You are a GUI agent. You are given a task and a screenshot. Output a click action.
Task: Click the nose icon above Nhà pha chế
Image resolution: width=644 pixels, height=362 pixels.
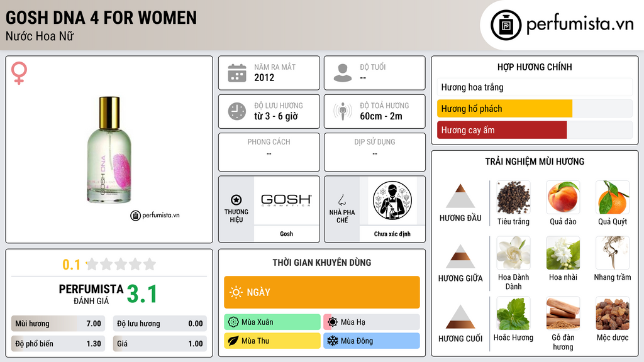[x=341, y=200]
